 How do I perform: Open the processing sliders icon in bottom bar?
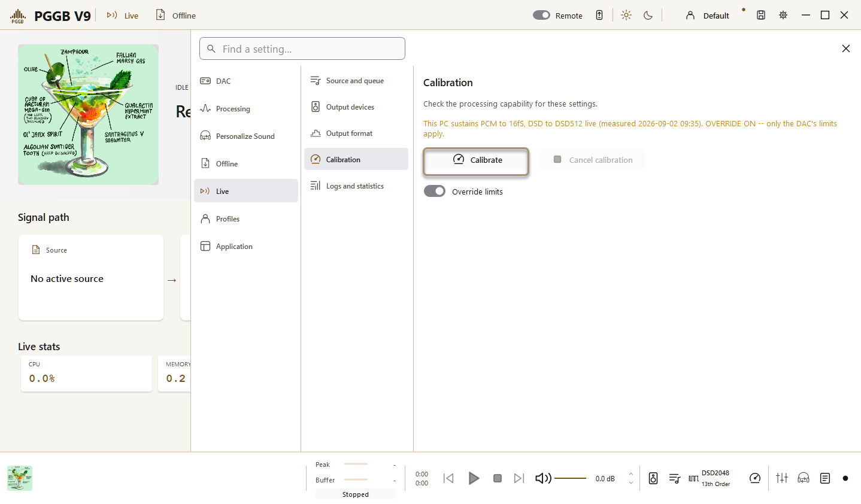(782, 478)
